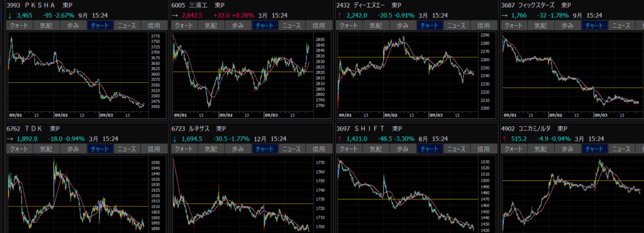This screenshot has height=233, width=644.
Task: Switch to 歩み tab in SHIFT panel
Action: click(x=402, y=148)
